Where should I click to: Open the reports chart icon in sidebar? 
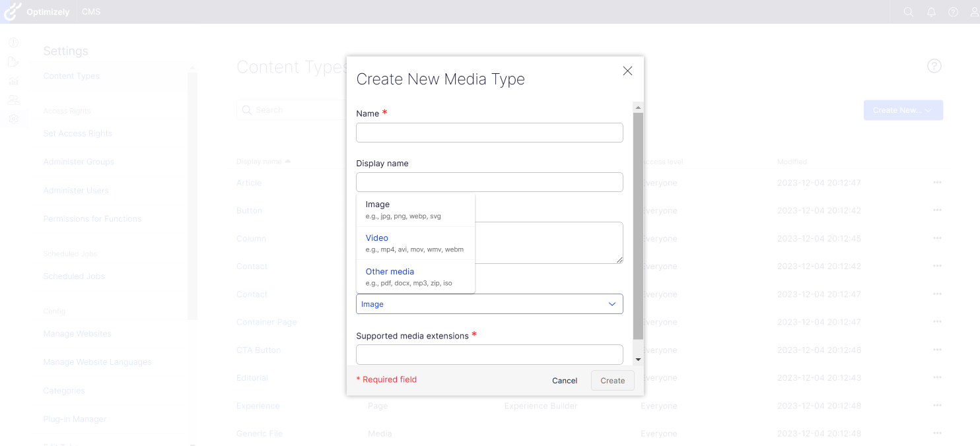pos(13,81)
